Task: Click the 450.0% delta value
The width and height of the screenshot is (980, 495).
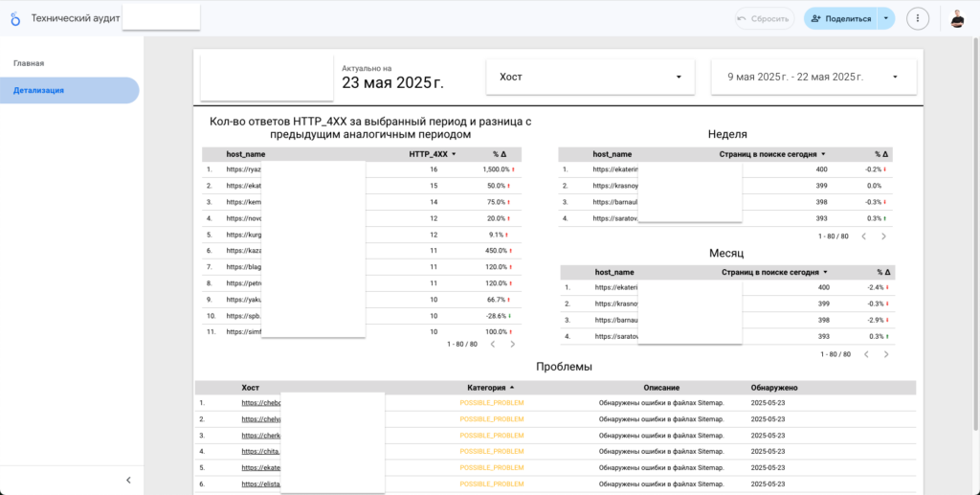Action: [x=498, y=251]
